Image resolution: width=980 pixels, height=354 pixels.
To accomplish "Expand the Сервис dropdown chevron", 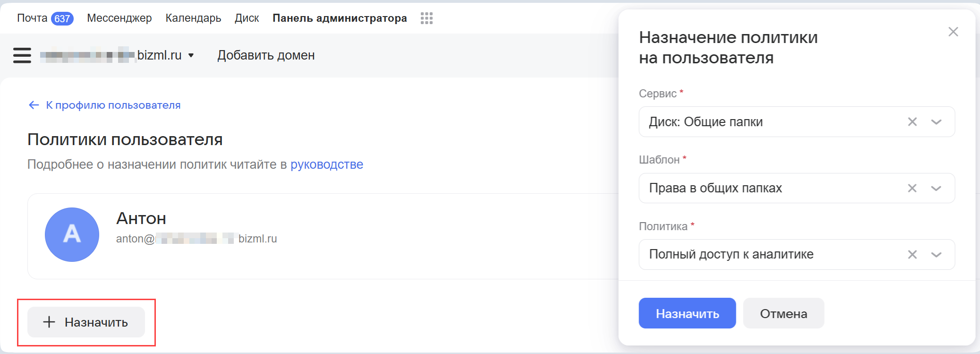I will click(936, 122).
